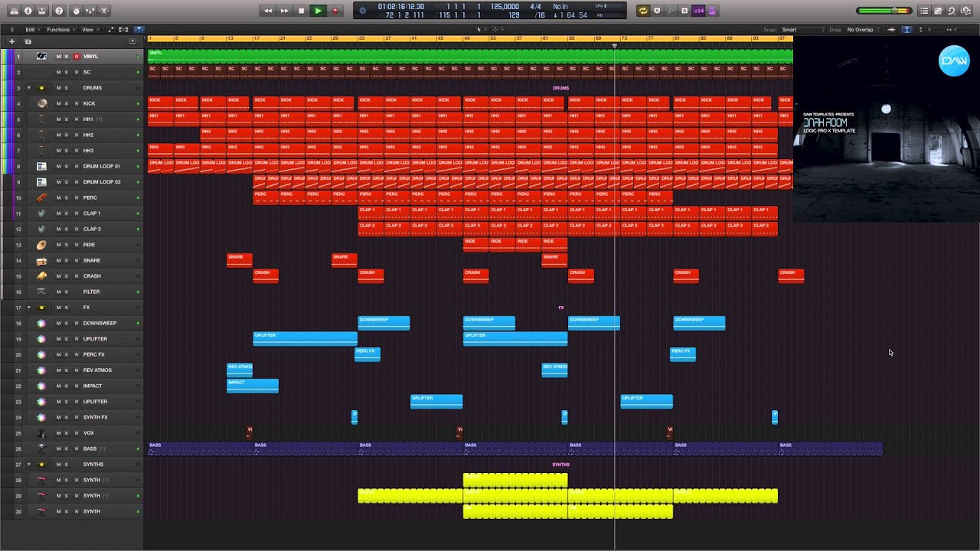Stop playback with the square button

[301, 11]
